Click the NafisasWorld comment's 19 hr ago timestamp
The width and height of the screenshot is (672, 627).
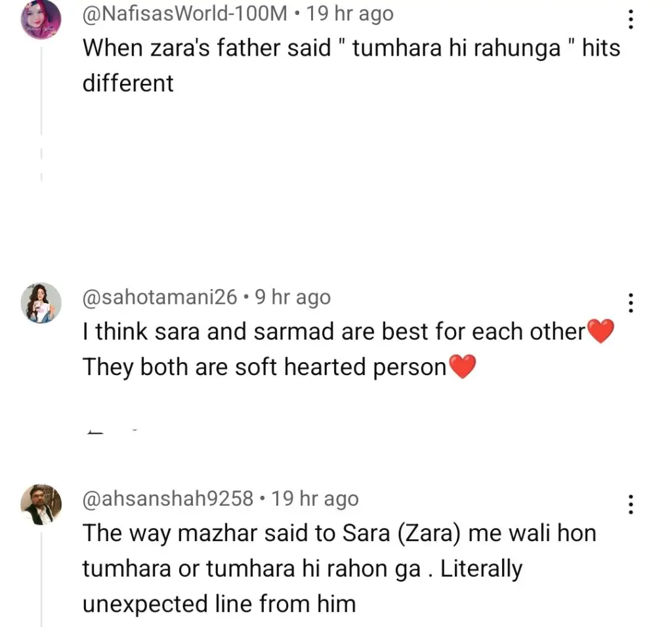pyautogui.click(x=350, y=14)
